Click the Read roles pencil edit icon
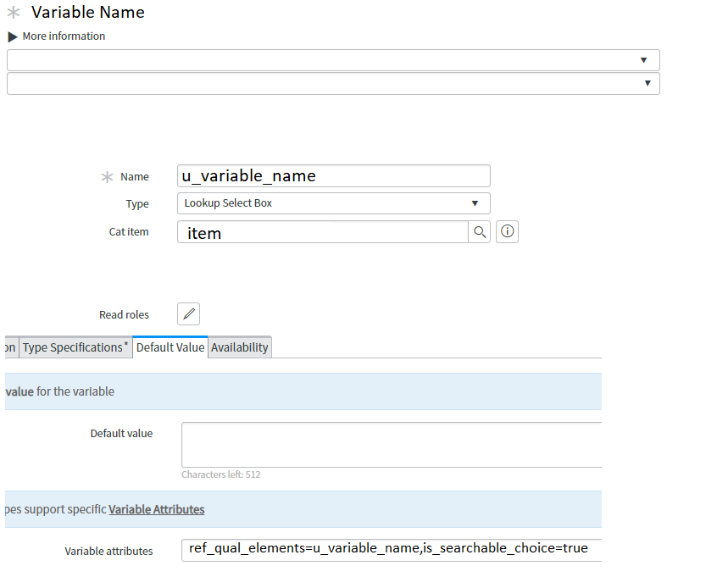Screen dimensions: 706x588 [188, 314]
